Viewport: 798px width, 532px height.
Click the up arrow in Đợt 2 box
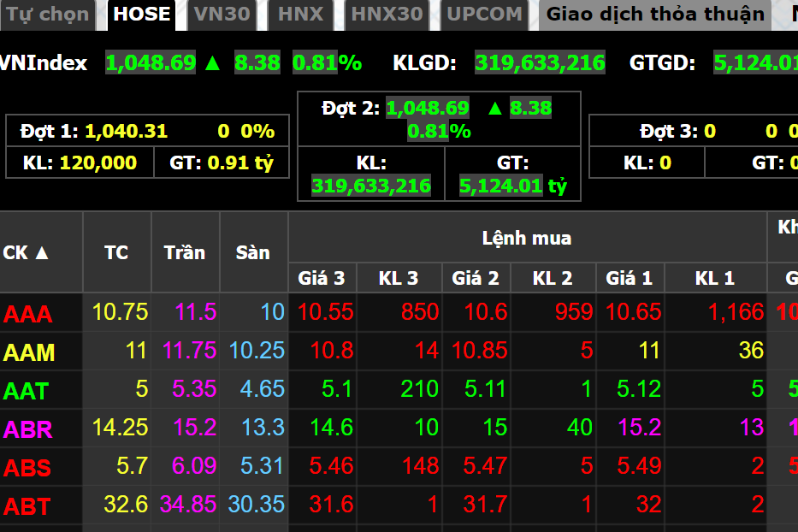[494, 108]
